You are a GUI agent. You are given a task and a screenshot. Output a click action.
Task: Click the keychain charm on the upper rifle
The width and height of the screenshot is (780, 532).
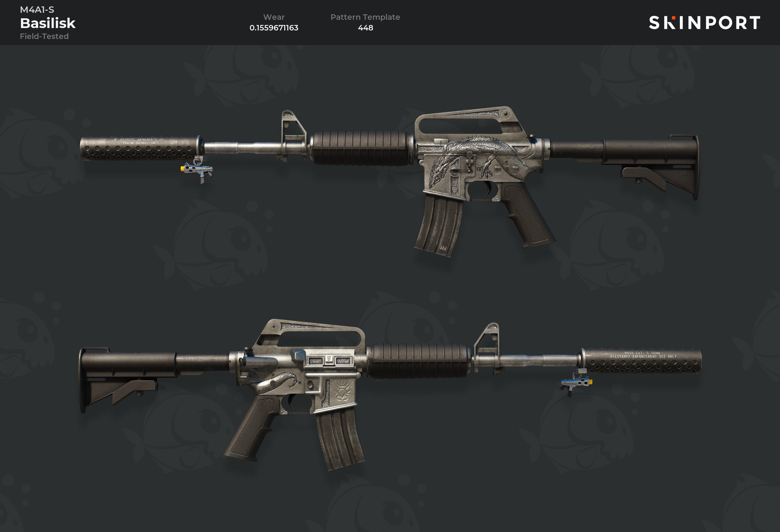[x=197, y=170]
